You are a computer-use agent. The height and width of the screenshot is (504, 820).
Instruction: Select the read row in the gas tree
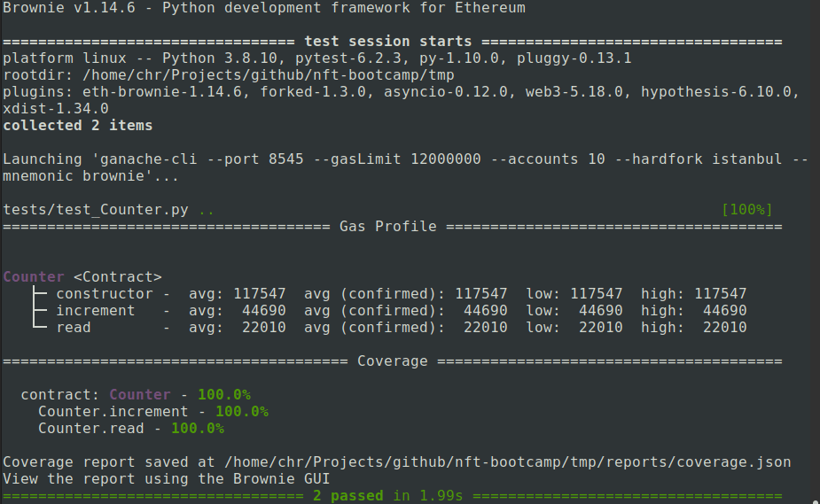pyautogui.click(x=74, y=327)
